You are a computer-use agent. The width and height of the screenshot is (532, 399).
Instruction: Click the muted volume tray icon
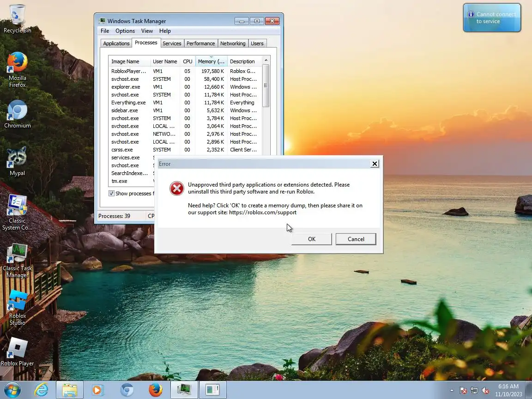[485, 391]
